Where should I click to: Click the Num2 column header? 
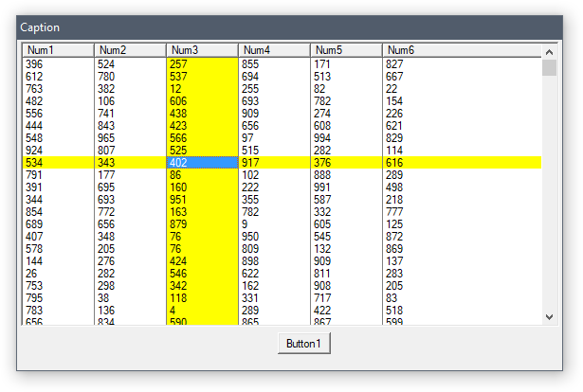tap(130, 49)
